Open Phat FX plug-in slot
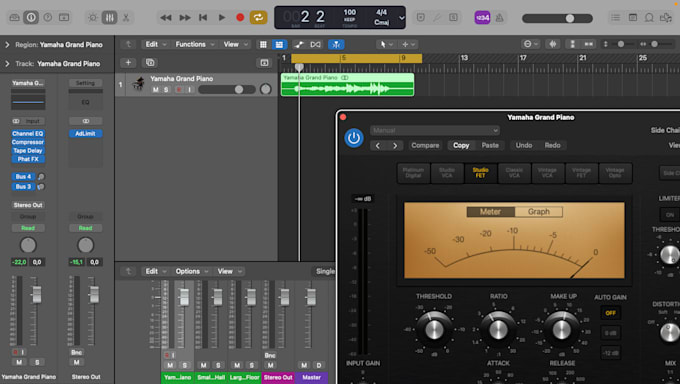The height and width of the screenshot is (384, 680). click(x=28, y=159)
